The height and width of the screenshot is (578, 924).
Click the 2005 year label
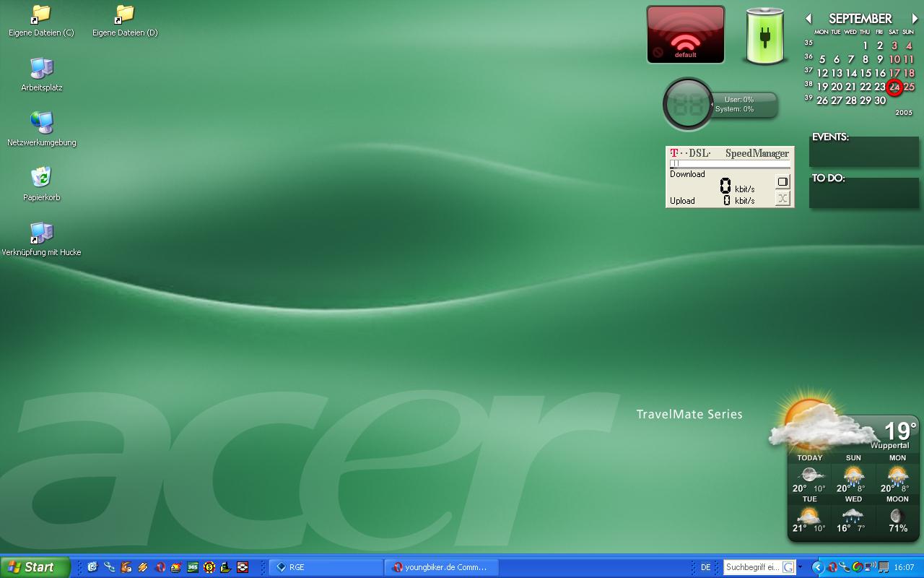904,113
